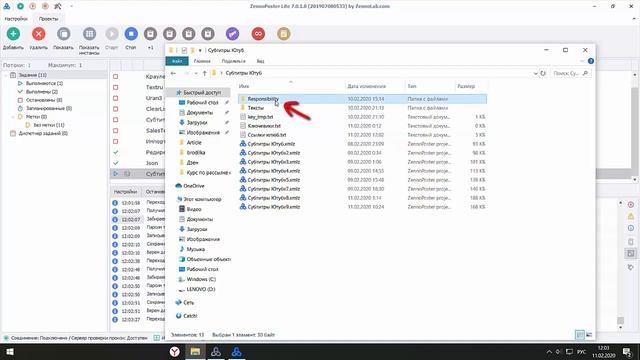Expand the Explorer ribbon chevron

tap(582, 61)
